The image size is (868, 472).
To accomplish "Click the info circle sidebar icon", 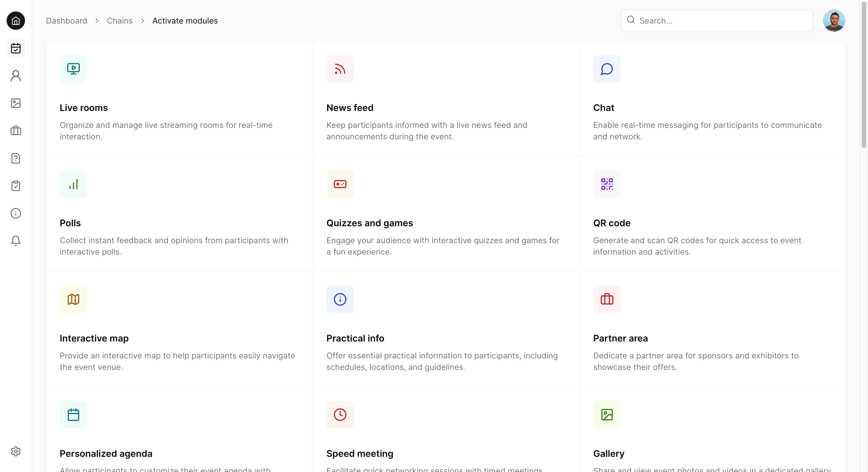I will click(15, 213).
